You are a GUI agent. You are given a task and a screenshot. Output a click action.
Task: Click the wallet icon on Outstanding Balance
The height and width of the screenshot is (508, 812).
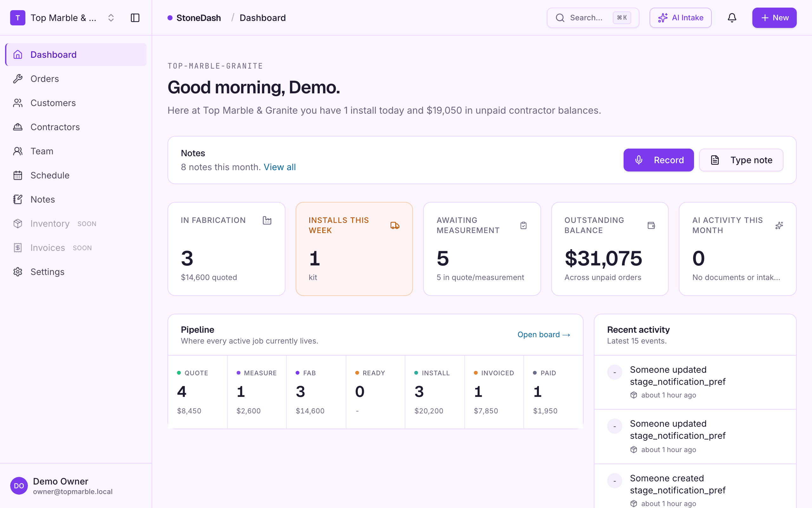point(651,225)
